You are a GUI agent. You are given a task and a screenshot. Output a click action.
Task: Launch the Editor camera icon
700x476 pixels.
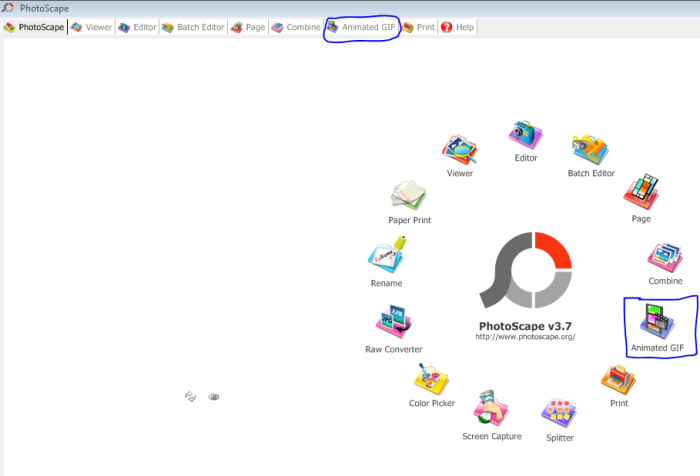click(x=525, y=134)
